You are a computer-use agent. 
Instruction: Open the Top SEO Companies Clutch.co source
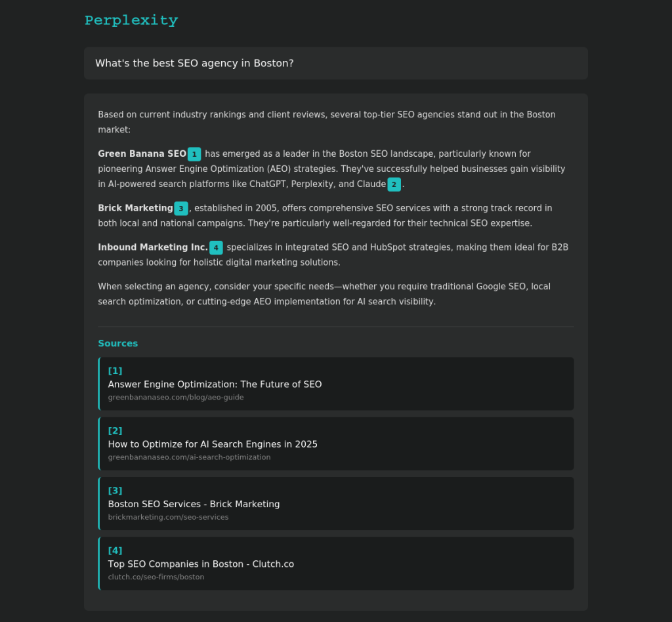click(x=201, y=564)
